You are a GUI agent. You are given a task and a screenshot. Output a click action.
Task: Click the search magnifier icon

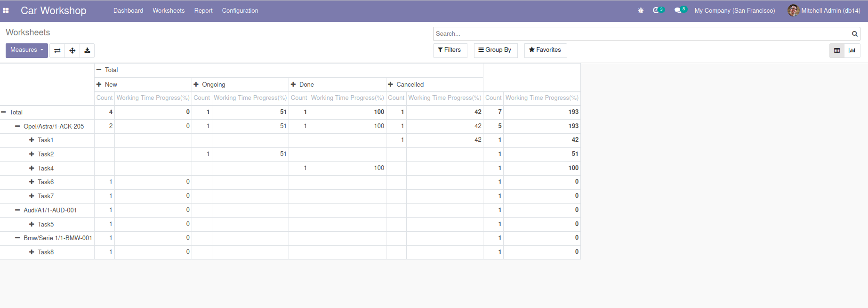click(854, 34)
